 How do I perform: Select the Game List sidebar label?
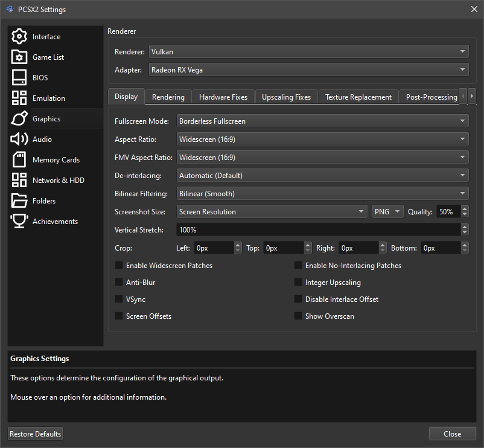click(x=48, y=57)
